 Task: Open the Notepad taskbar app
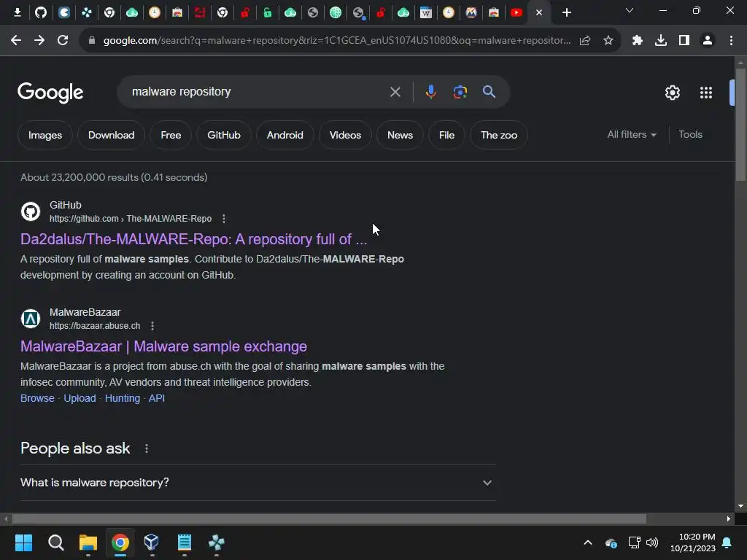[184, 542]
